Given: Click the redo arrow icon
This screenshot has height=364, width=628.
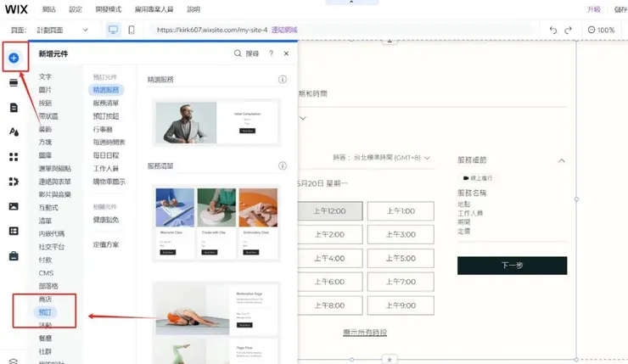Looking at the screenshot, I should (x=568, y=30).
